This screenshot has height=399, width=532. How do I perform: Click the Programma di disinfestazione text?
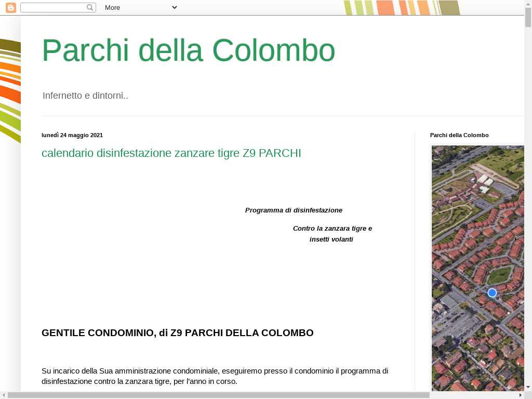click(x=294, y=210)
